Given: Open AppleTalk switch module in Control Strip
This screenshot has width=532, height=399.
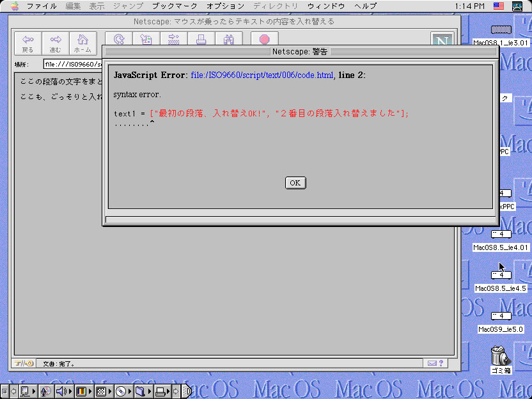Looking at the screenshot, I should tap(27, 391).
